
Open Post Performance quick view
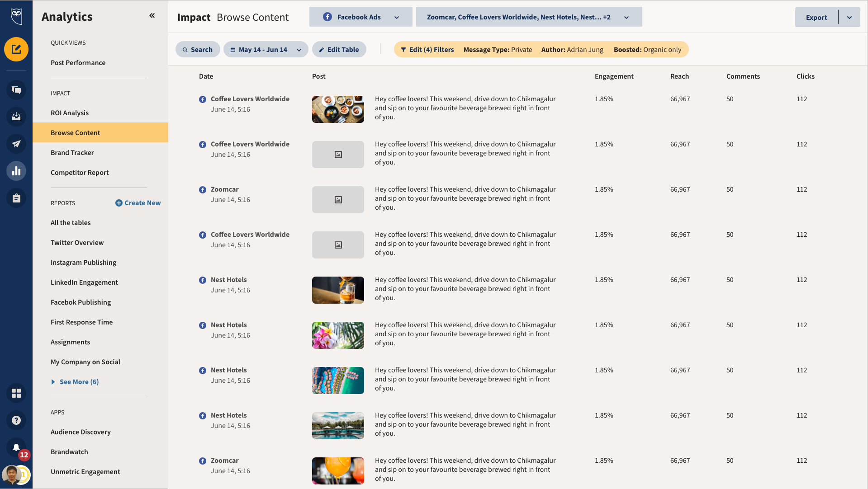point(78,63)
